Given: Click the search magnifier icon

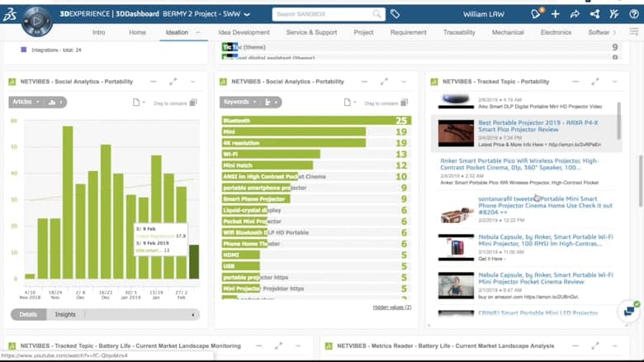Looking at the screenshot, I should (376, 14).
